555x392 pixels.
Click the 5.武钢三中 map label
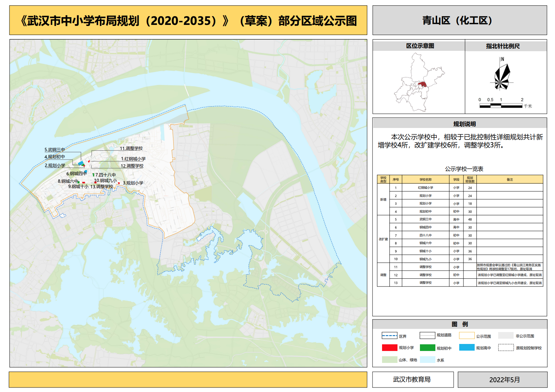(55, 150)
